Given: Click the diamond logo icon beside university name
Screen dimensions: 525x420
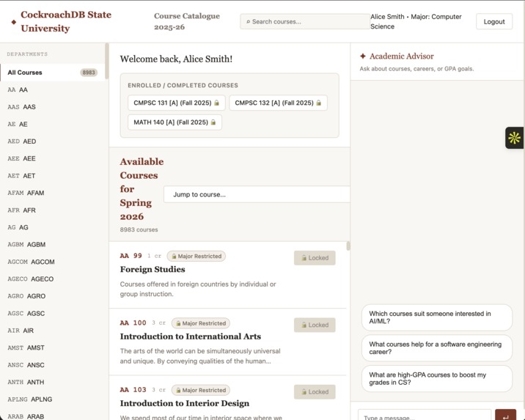Looking at the screenshot, I should pyautogui.click(x=14, y=22).
